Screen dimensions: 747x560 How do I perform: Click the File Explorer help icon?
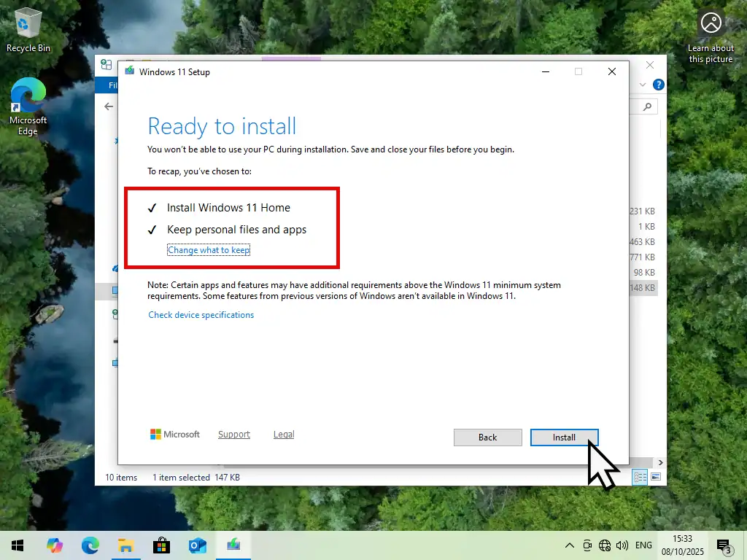659,85
